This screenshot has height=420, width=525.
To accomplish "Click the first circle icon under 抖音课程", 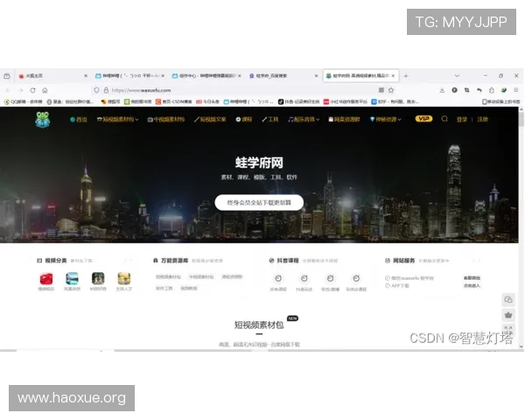I will tap(278, 278).
